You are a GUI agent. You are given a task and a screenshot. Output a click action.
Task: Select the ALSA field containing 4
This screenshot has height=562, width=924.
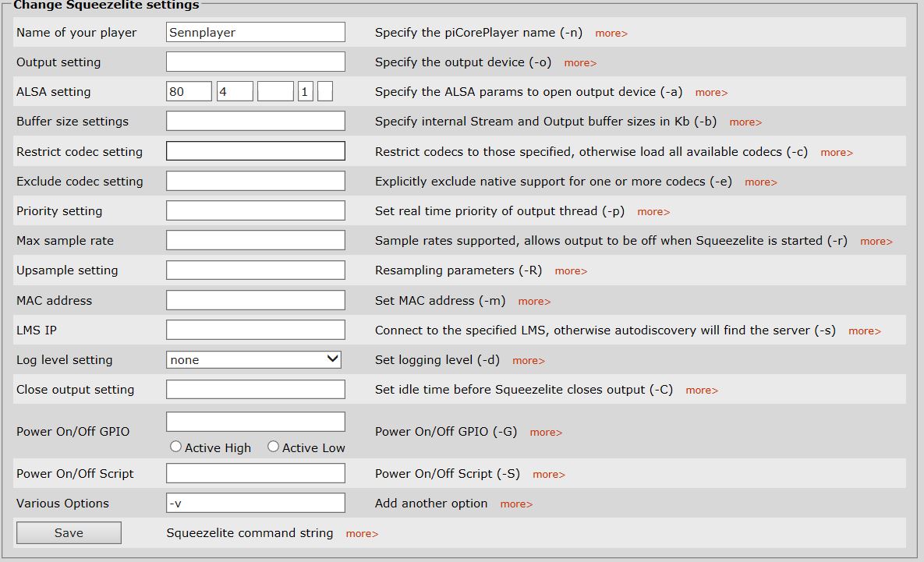pyautogui.click(x=235, y=91)
